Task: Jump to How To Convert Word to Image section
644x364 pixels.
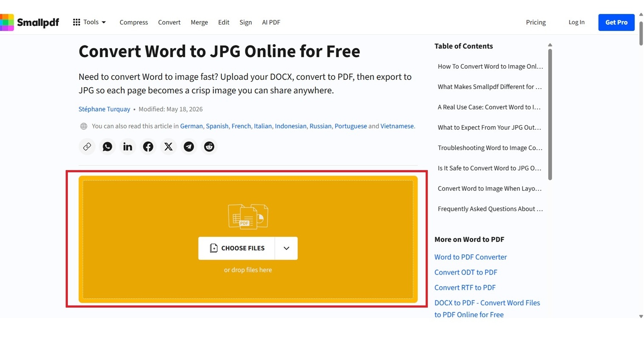Action: click(490, 67)
